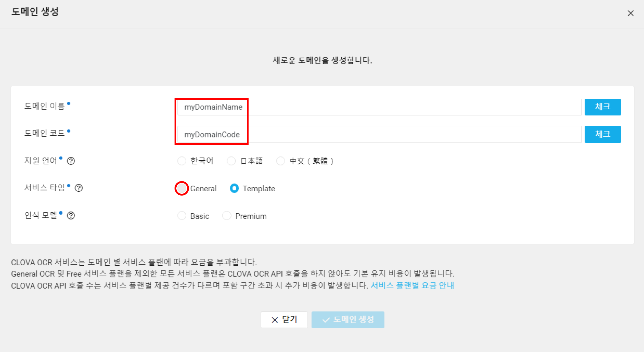644x352 pixels.
Task: Click help icon next to 인식 모델
Action: pyautogui.click(x=71, y=215)
